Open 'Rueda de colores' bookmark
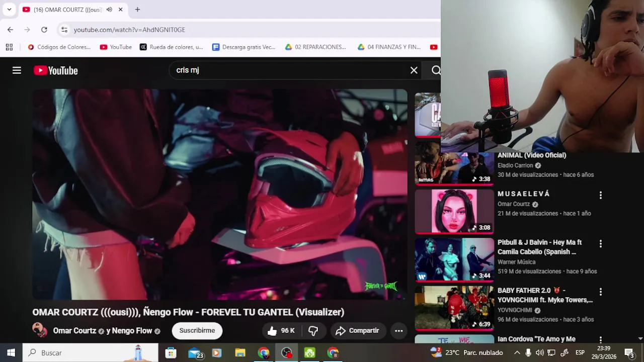 (172, 47)
